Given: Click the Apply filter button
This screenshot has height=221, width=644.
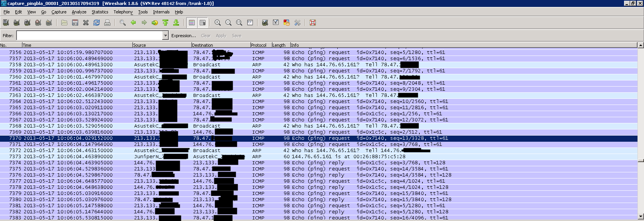Looking at the screenshot, I should pyautogui.click(x=221, y=36).
